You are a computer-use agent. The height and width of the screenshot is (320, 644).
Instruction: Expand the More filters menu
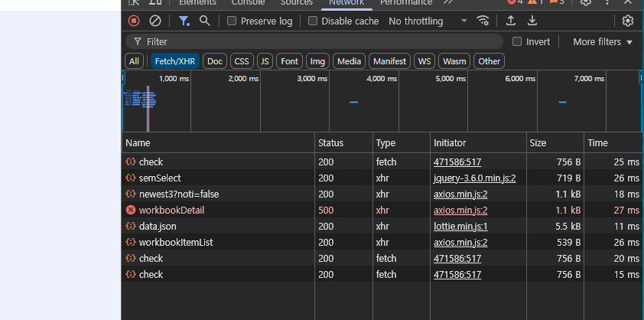point(603,41)
